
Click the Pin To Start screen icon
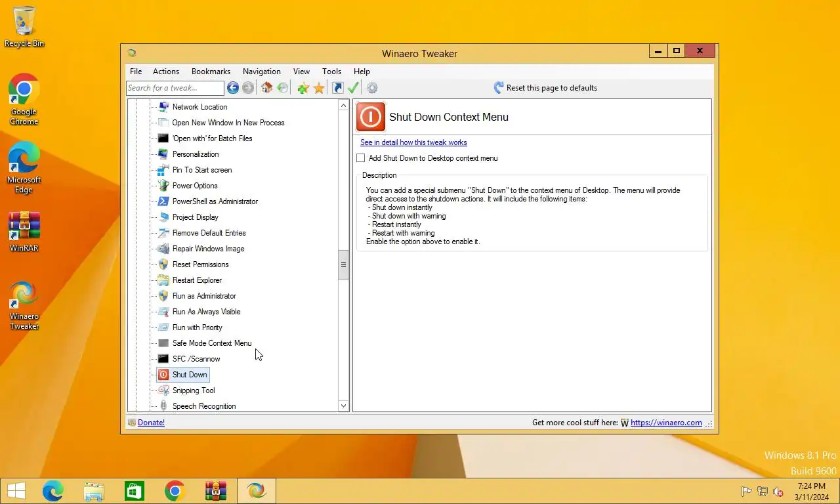(x=163, y=170)
